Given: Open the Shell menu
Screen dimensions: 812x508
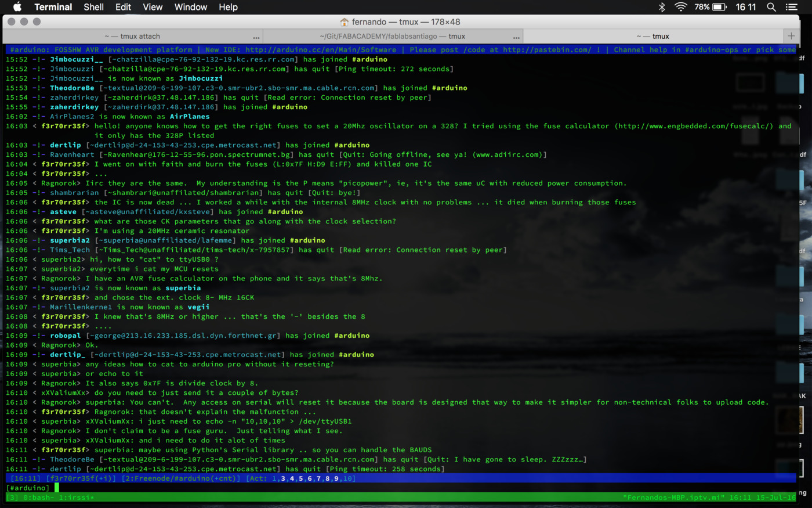Looking at the screenshot, I should (x=93, y=7).
